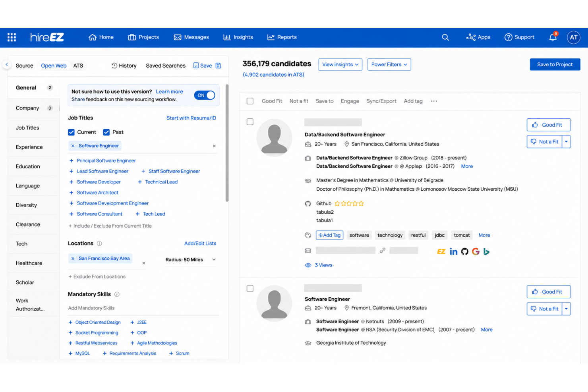The width and height of the screenshot is (588, 392).
Task: Click the Add Mandatory Skills input field
Action: pyautogui.click(x=143, y=308)
